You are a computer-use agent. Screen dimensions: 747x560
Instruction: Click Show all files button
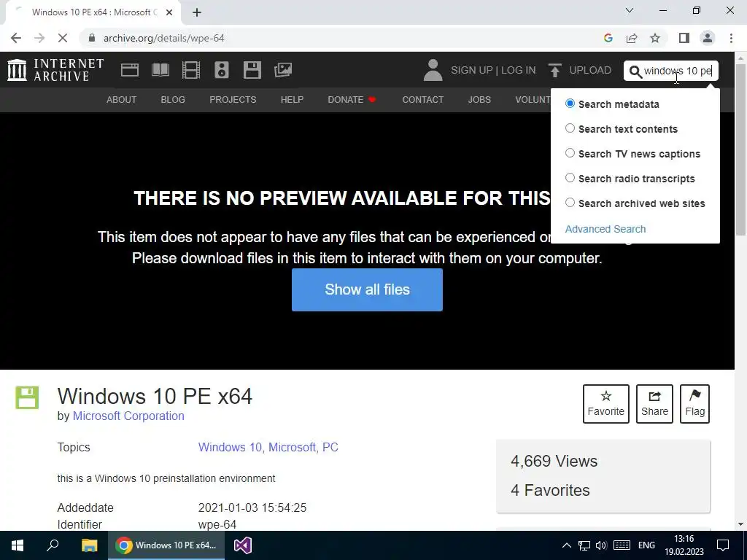pyautogui.click(x=367, y=289)
